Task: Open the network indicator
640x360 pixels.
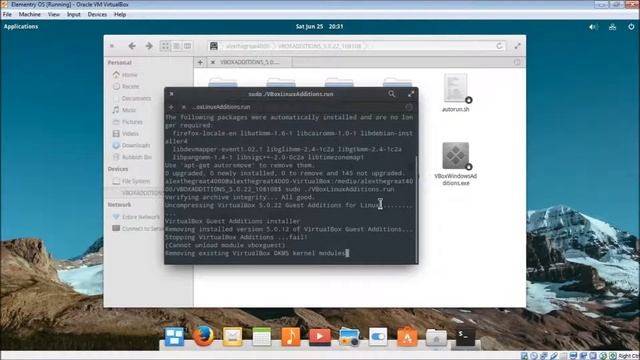Action: (x=612, y=27)
